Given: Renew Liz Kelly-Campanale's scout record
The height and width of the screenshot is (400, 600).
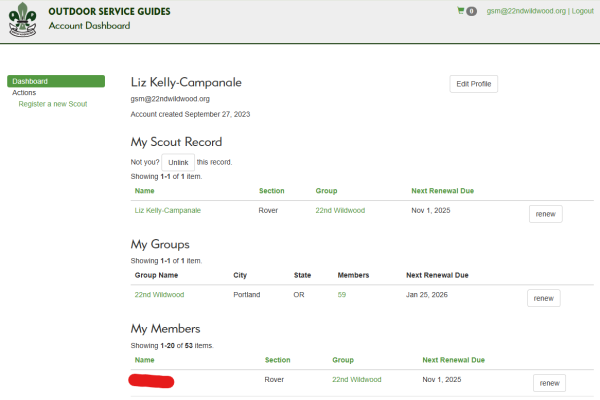Looking at the screenshot, I should (x=545, y=214).
